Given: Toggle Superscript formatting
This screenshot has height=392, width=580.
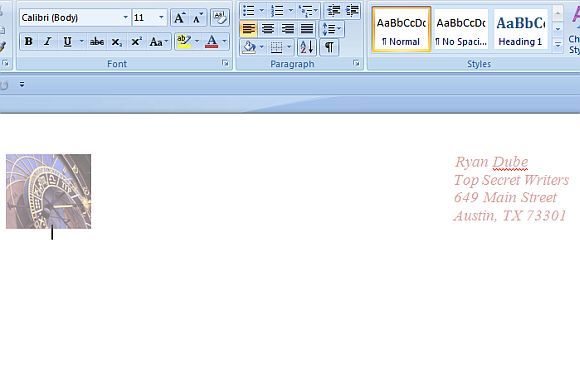Looking at the screenshot, I should coord(136,41).
